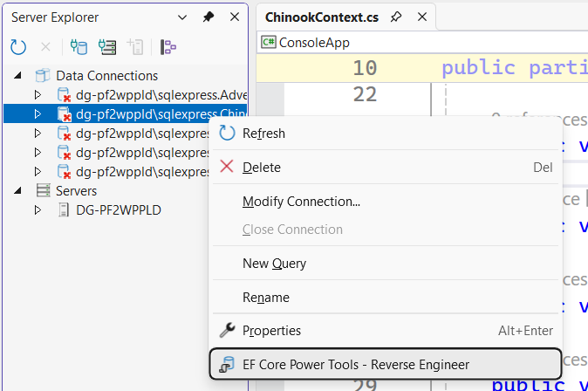Choose Rename from the context menu
The height and width of the screenshot is (391, 588).
pos(386,298)
